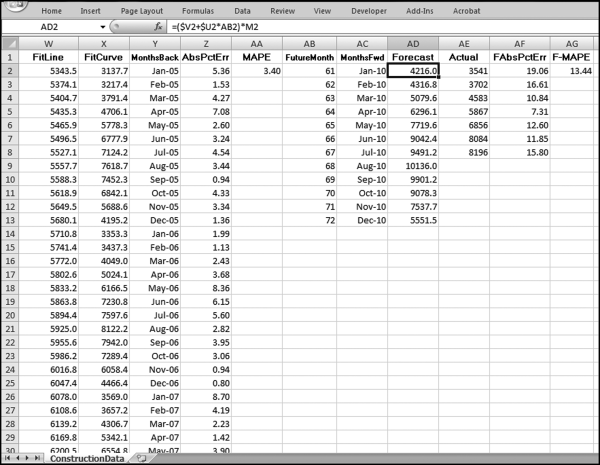Image resolution: width=600 pixels, height=465 pixels.
Task: Switch to the Page Layout tab
Action: [x=142, y=11]
